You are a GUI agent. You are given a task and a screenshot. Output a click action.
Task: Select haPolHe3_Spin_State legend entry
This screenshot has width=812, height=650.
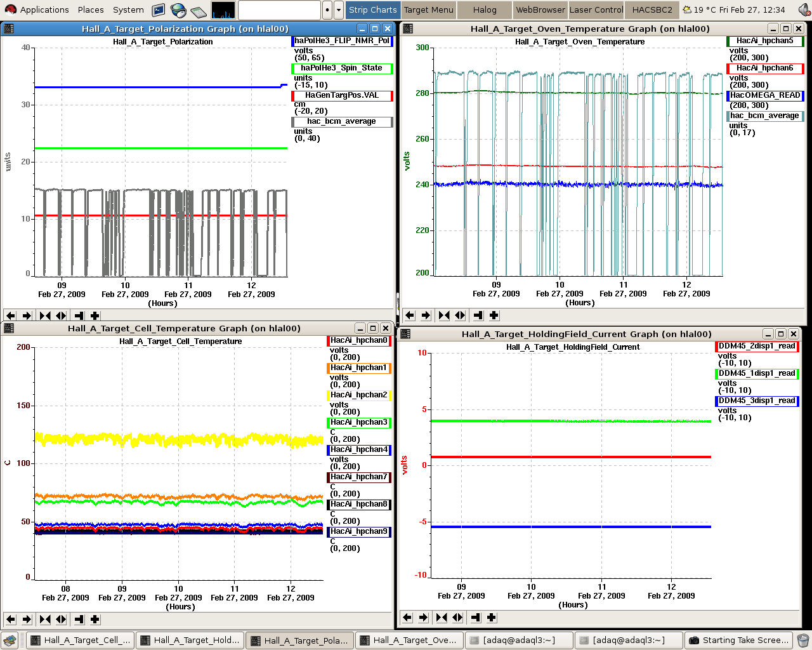point(342,68)
